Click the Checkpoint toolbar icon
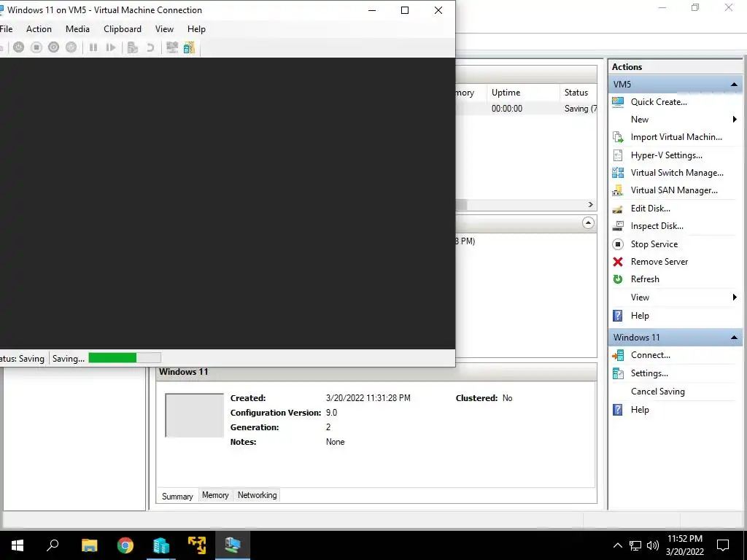Screen dimensions: 747x560 click(133, 47)
